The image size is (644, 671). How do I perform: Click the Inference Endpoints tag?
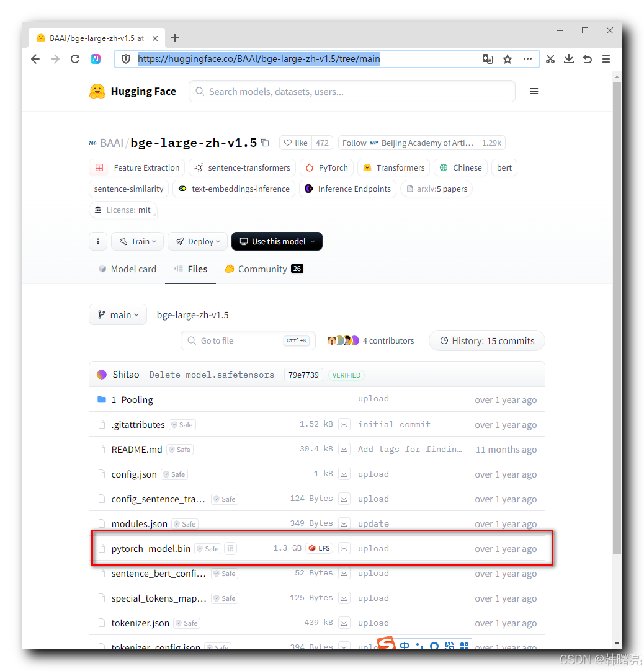(x=347, y=189)
